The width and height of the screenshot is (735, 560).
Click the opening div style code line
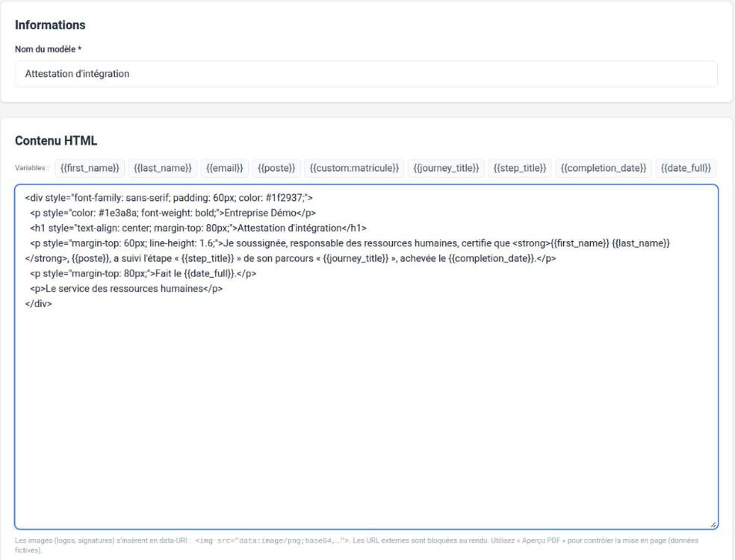click(x=169, y=198)
